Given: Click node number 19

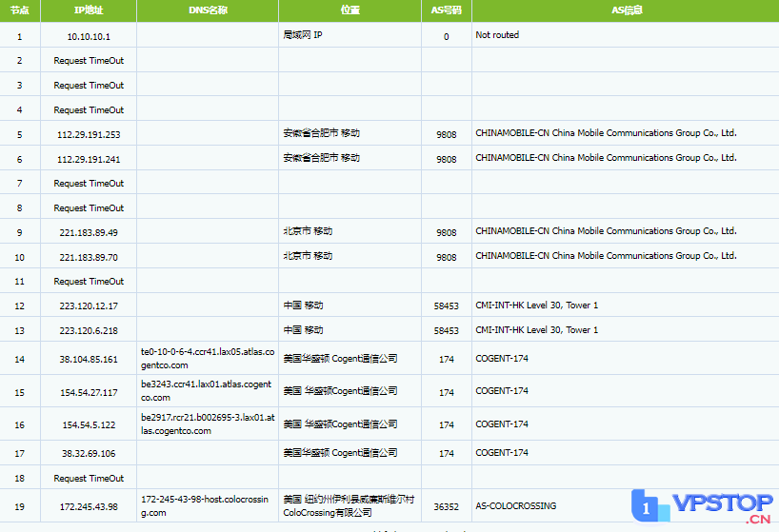Looking at the screenshot, I should [19, 506].
